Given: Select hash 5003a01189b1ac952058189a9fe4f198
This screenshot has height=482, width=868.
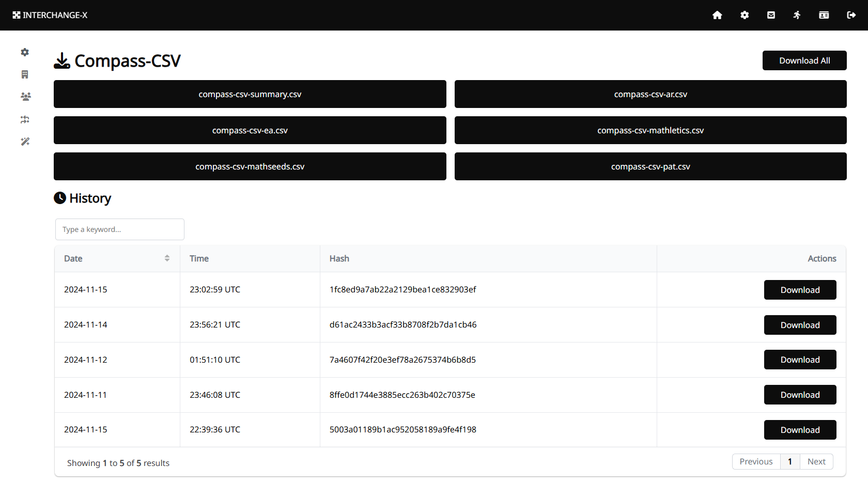Looking at the screenshot, I should 403,429.
